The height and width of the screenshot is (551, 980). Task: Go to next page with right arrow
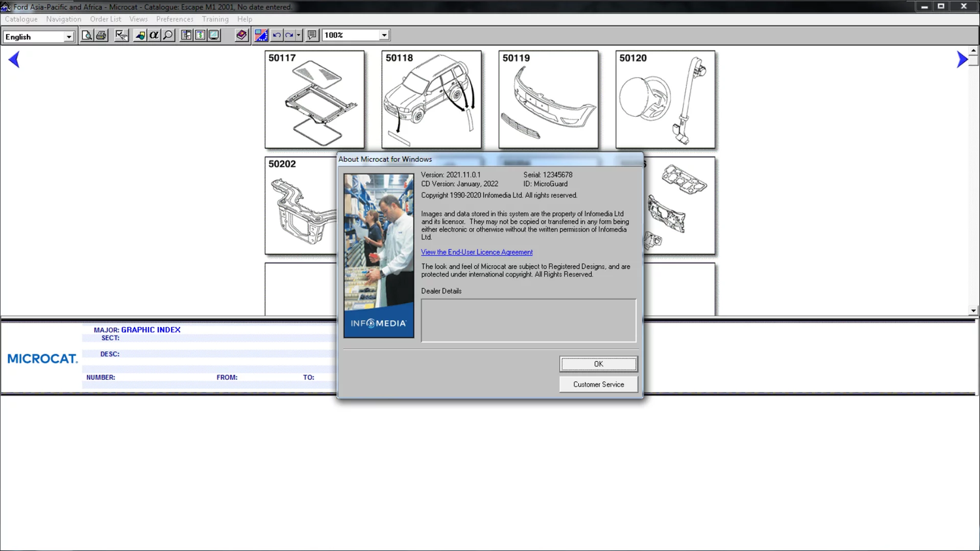pyautogui.click(x=962, y=60)
